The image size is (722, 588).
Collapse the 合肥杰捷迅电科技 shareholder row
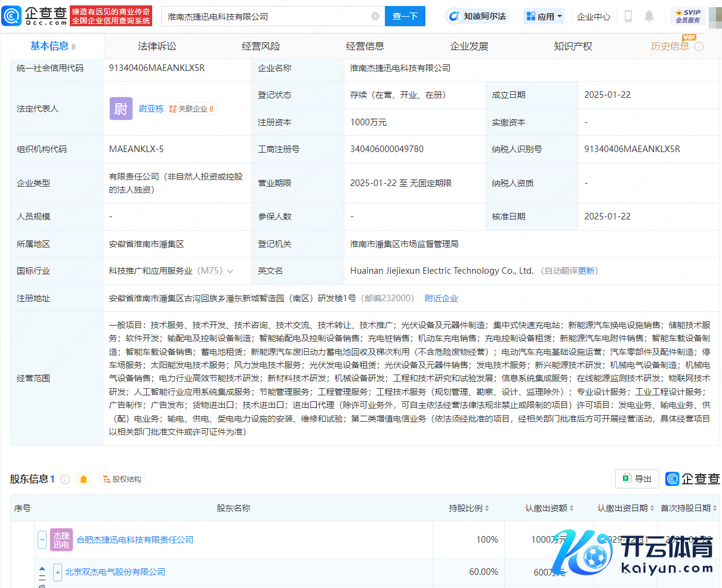42,540
